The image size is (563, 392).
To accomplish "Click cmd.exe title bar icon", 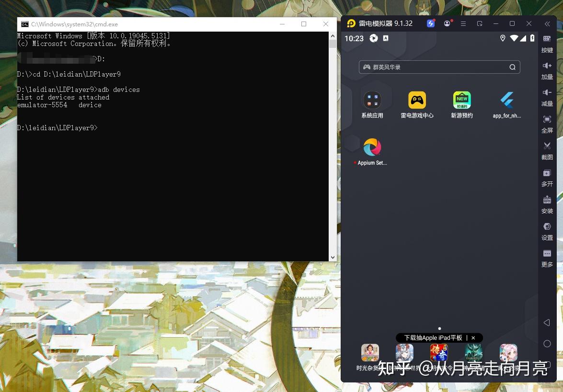I will point(25,24).
